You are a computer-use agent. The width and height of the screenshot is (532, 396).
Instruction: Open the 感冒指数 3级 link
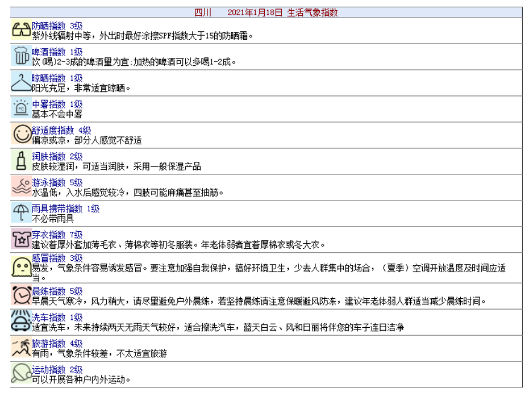(57, 258)
